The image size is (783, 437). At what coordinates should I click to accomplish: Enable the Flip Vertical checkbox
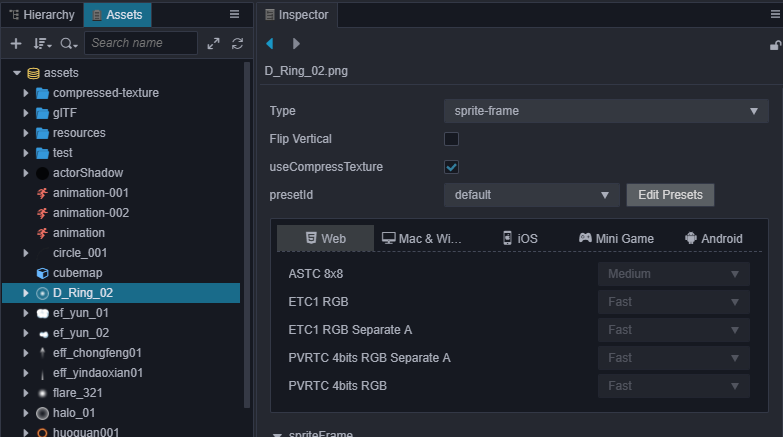451,139
